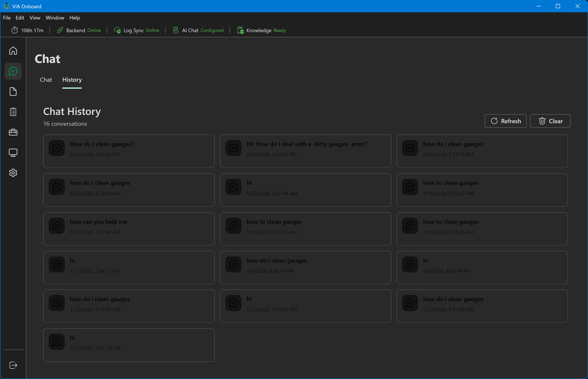Click the VIA Onboard app logo
Image resolution: width=588 pixels, height=379 pixels.
coord(6,6)
